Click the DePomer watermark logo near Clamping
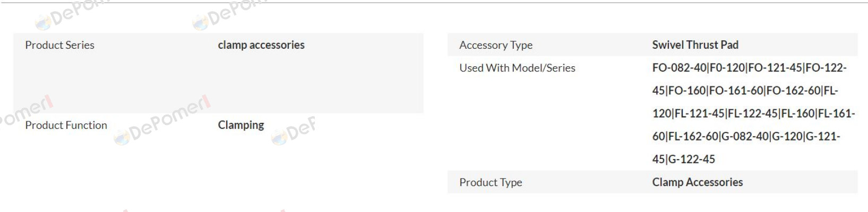Image resolution: width=868 pixels, height=212 pixels. 293,131
